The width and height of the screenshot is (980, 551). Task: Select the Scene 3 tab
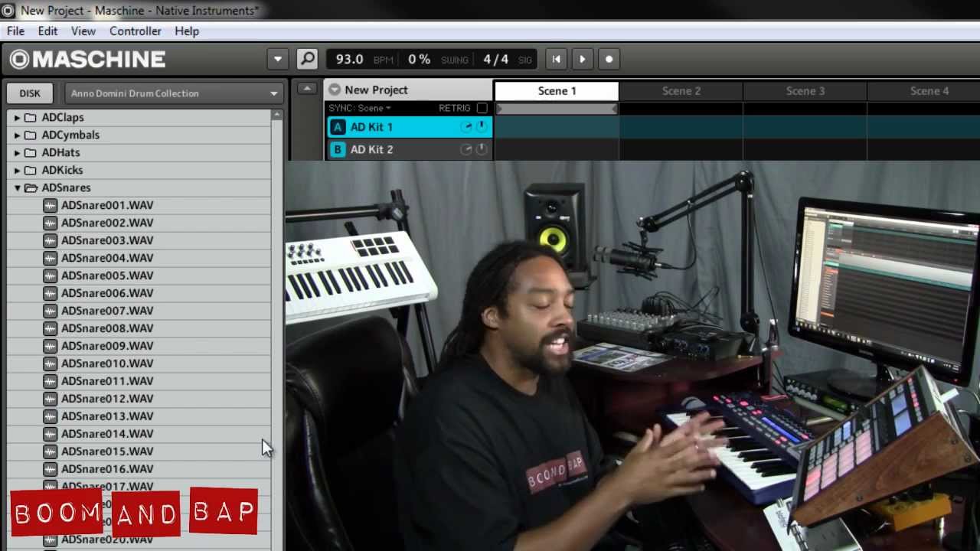805,90
